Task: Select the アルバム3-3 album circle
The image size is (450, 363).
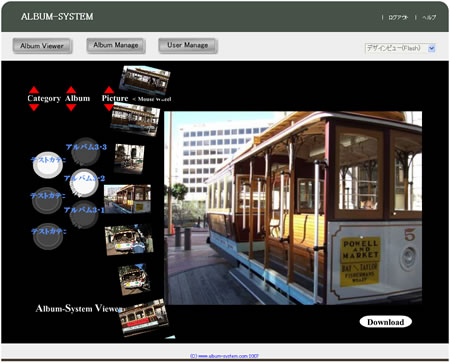Action: [86, 152]
